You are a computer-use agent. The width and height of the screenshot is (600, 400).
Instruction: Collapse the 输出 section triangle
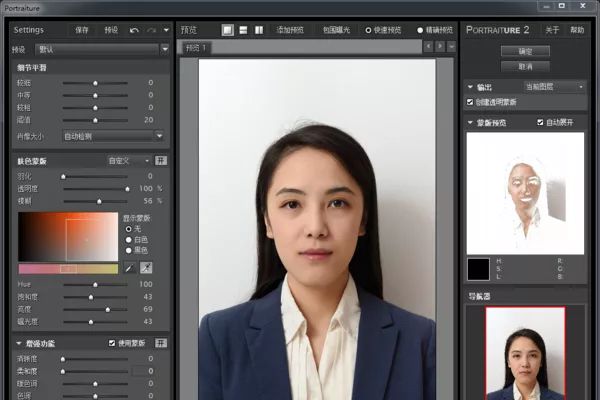(470, 87)
